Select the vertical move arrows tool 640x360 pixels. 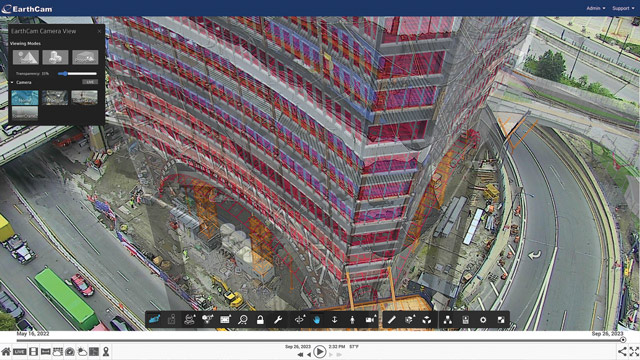tap(334, 320)
